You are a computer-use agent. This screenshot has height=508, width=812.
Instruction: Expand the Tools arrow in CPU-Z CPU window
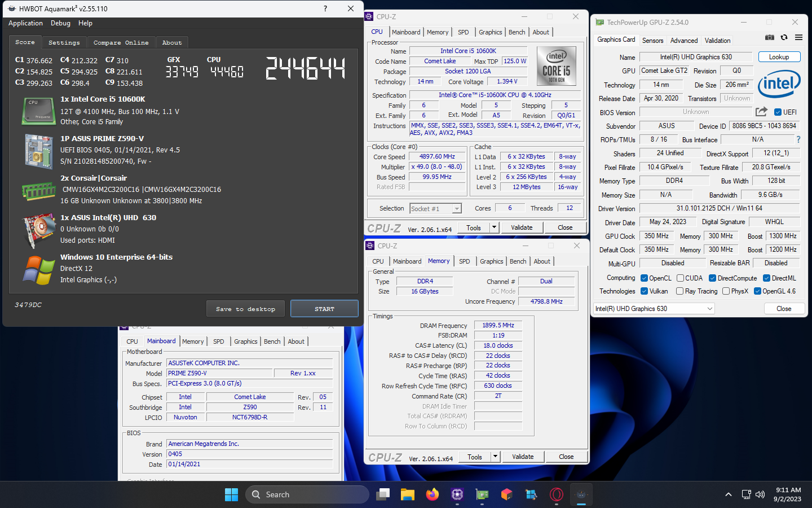[x=494, y=227]
